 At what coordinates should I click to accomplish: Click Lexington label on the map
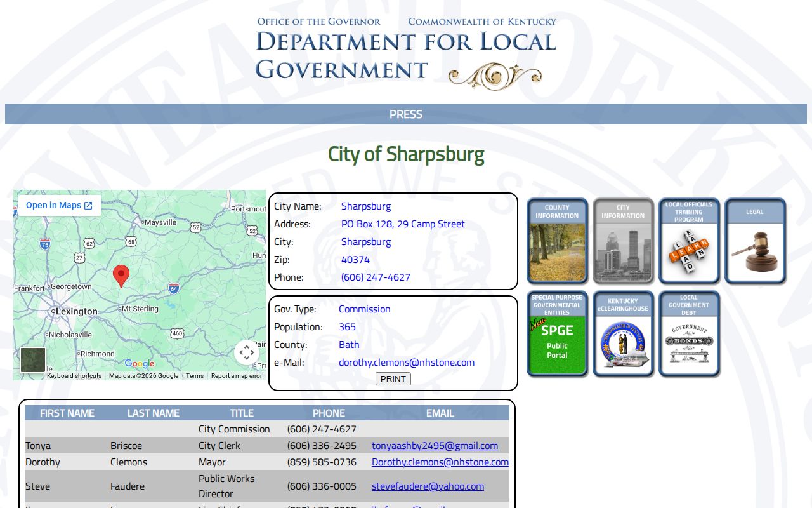[x=76, y=311]
